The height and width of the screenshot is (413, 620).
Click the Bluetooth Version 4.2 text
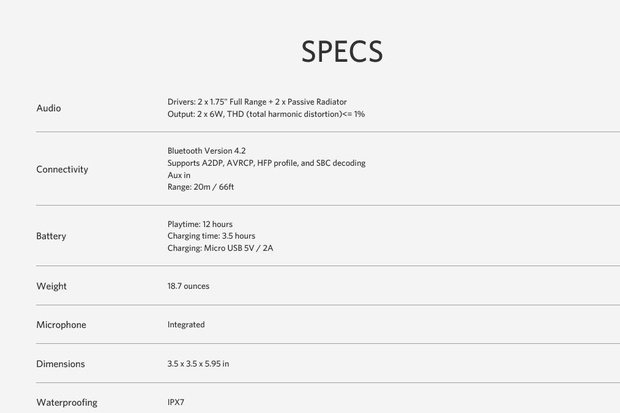pos(206,151)
